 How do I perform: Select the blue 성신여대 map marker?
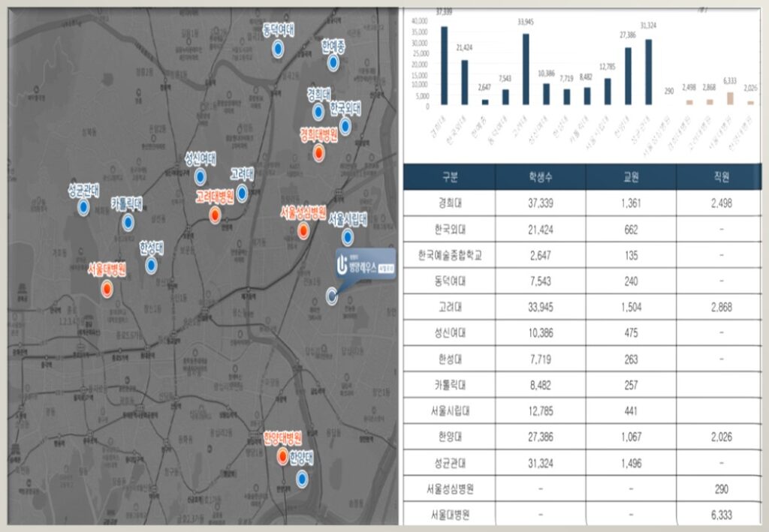tap(201, 177)
